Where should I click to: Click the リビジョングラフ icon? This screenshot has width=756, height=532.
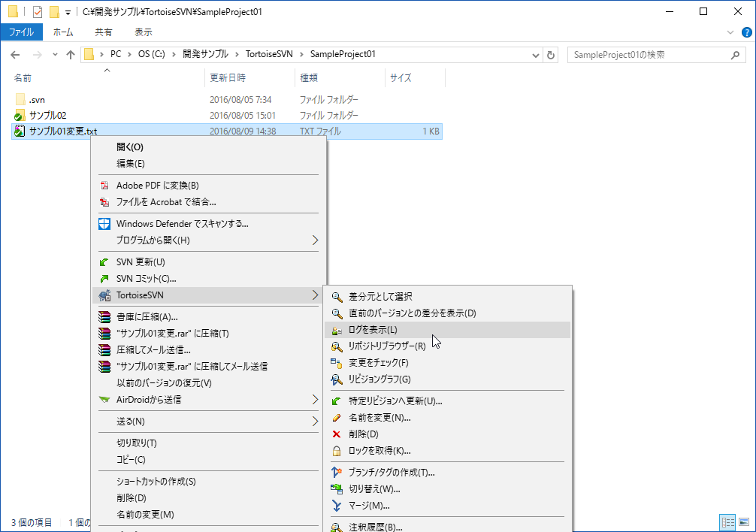point(337,379)
